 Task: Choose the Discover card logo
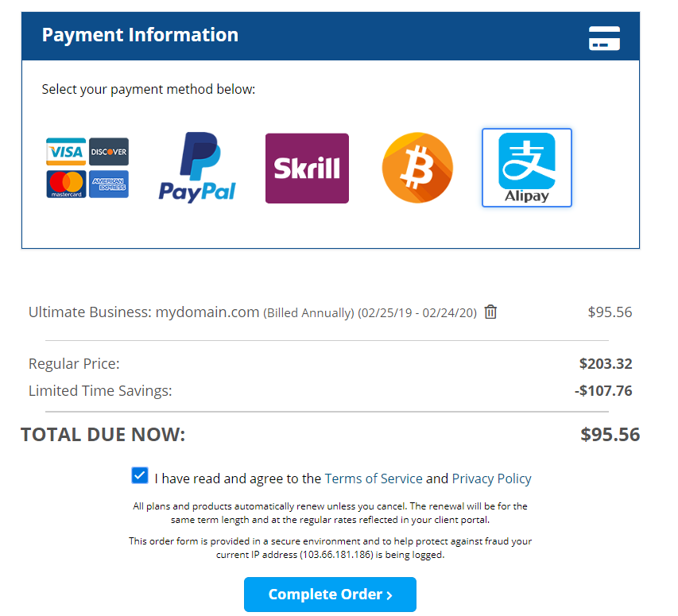(x=109, y=151)
